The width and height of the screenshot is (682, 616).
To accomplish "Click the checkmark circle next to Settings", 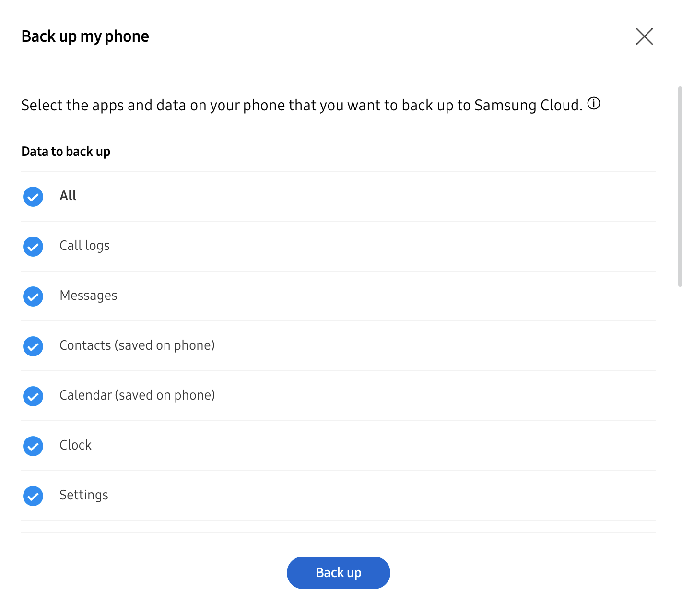I will 33,496.
